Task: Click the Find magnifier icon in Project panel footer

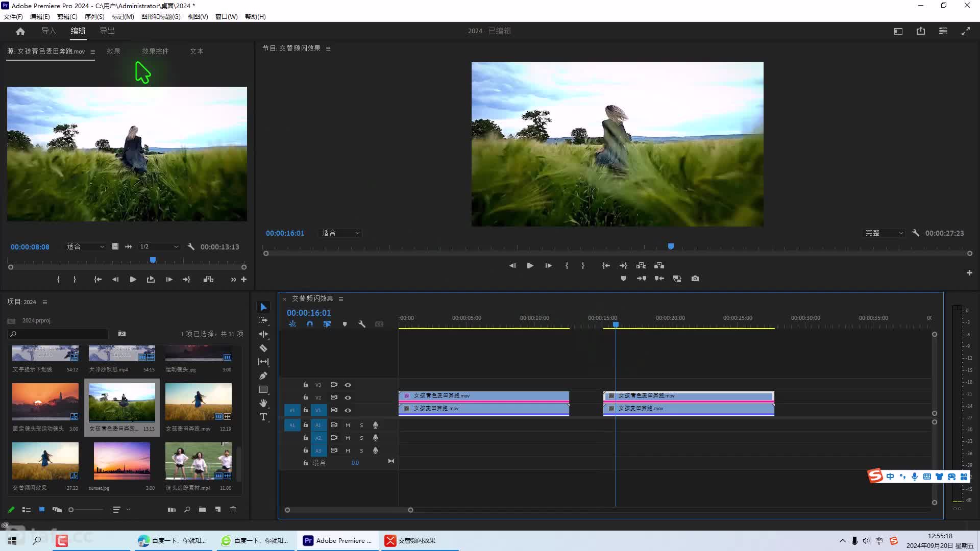Action: (x=187, y=509)
